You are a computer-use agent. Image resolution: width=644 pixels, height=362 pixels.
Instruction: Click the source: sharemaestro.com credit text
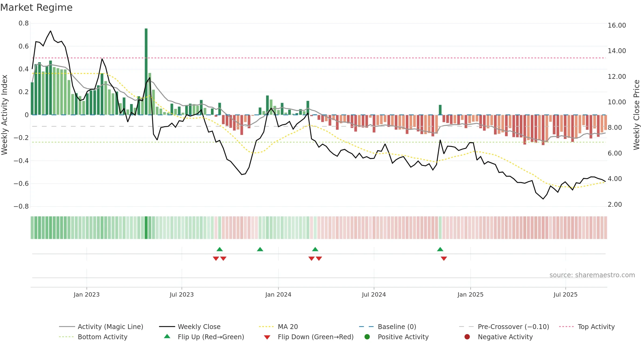pos(592,275)
